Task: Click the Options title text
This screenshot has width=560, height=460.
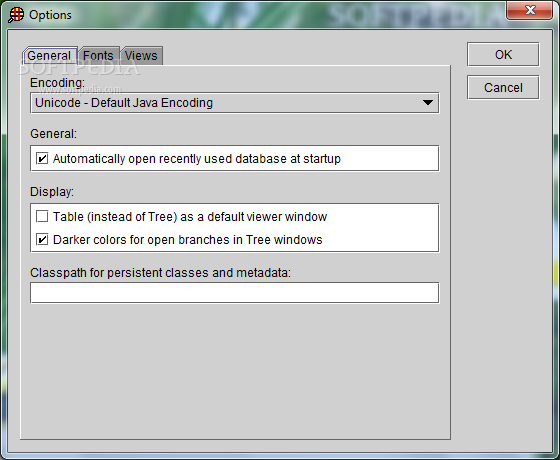Action: coord(50,15)
